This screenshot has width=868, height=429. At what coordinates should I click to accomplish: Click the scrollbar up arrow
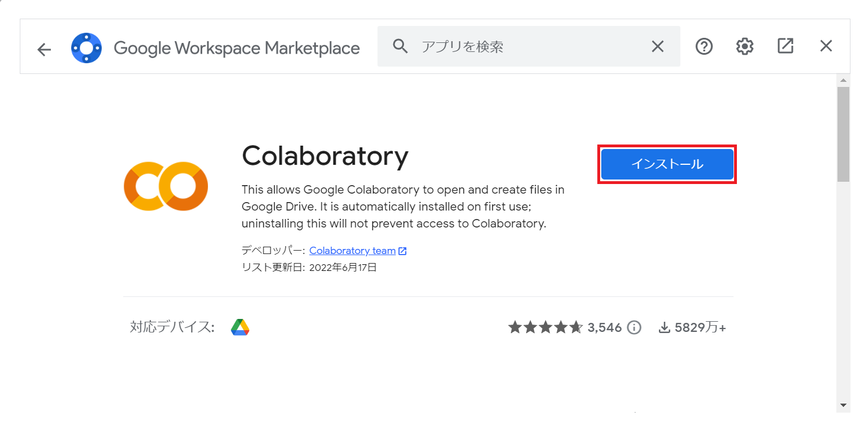coord(844,80)
